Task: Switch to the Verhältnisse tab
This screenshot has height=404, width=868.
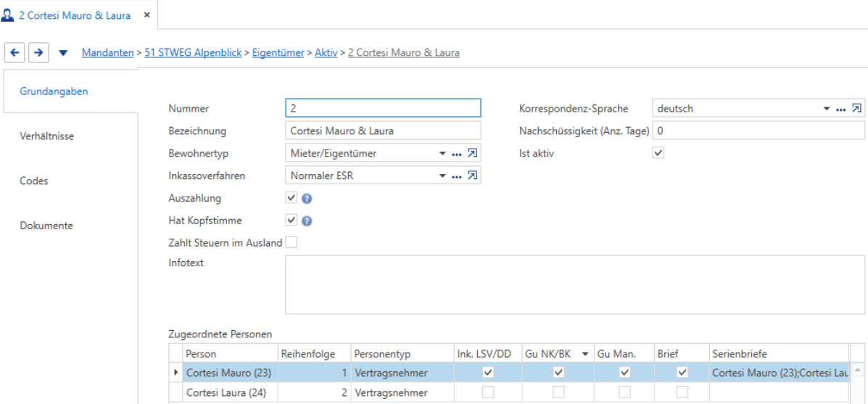Action: pos(47,136)
